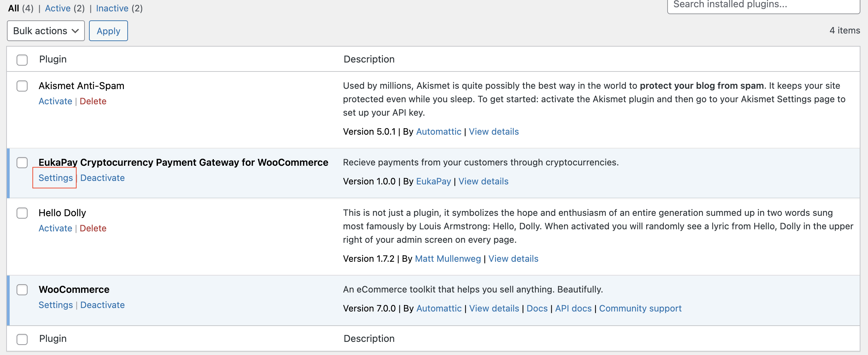868x355 pixels.
Task: View details for EukaPay plugin
Action: click(x=483, y=181)
